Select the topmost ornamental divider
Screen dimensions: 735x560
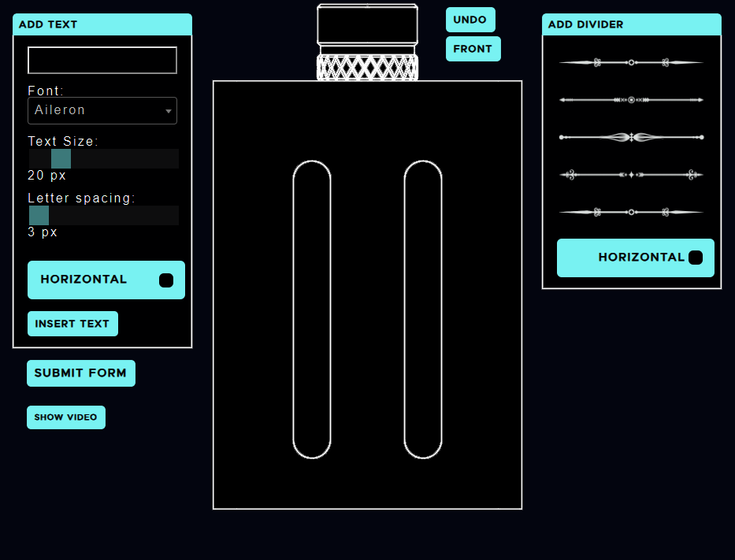[631, 62]
